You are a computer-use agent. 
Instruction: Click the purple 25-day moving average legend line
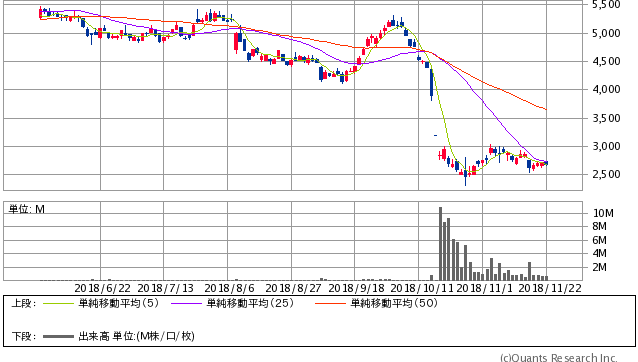[186, 303]
